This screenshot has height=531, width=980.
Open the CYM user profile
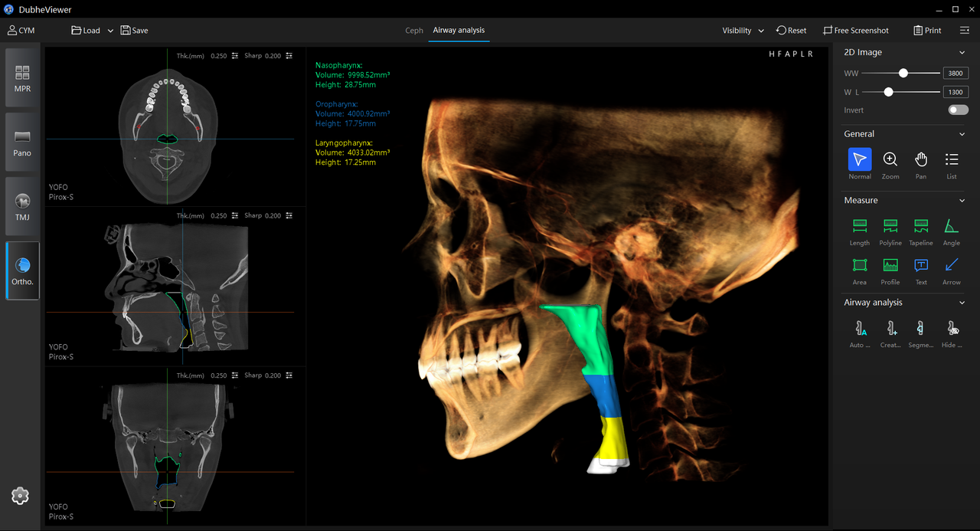(x=21, y=31)
